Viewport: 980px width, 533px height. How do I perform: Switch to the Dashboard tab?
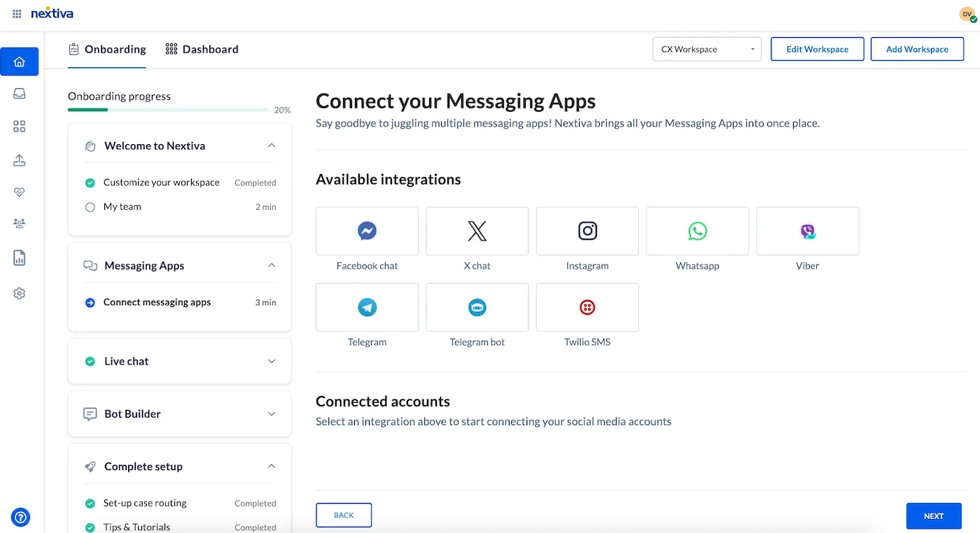pyautogui.click(x=202, y=49)
